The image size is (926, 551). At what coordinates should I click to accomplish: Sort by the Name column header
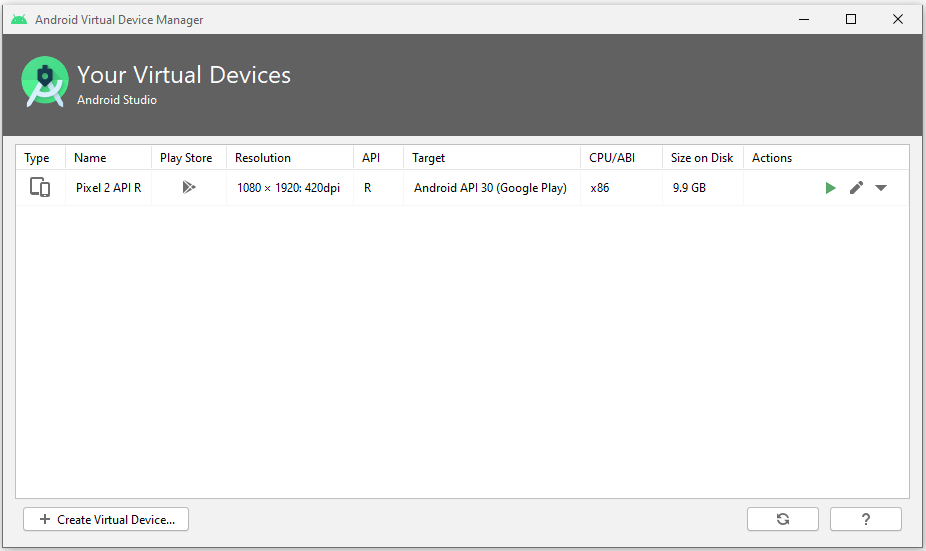tap(108, 158)
